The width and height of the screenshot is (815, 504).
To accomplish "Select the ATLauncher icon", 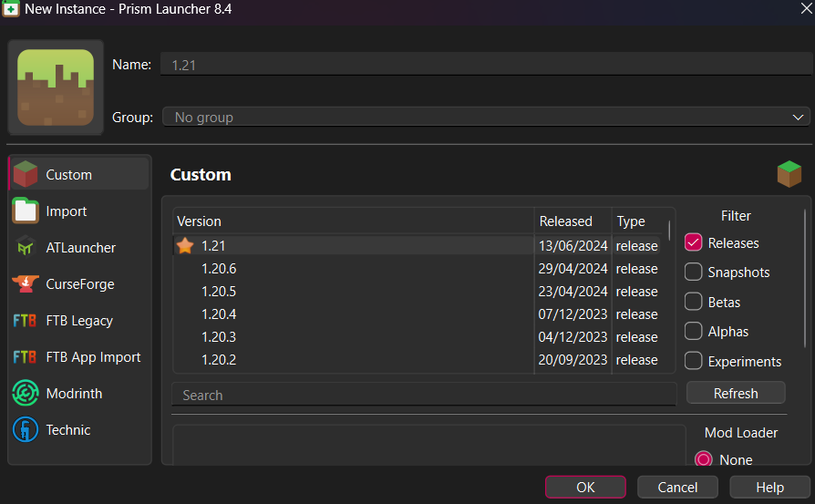I will coord(26,247).
